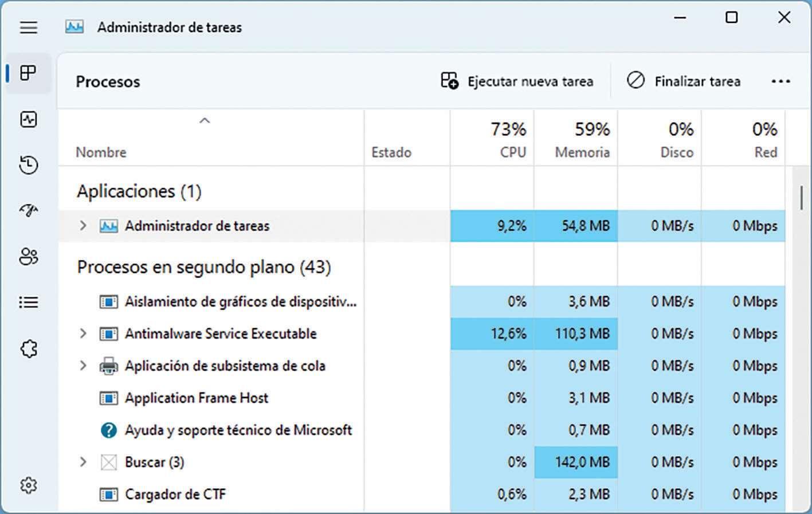812x514 pixels.
Task: Click Ejecutar nueva tarea button
Action: (x=517, y=81)
